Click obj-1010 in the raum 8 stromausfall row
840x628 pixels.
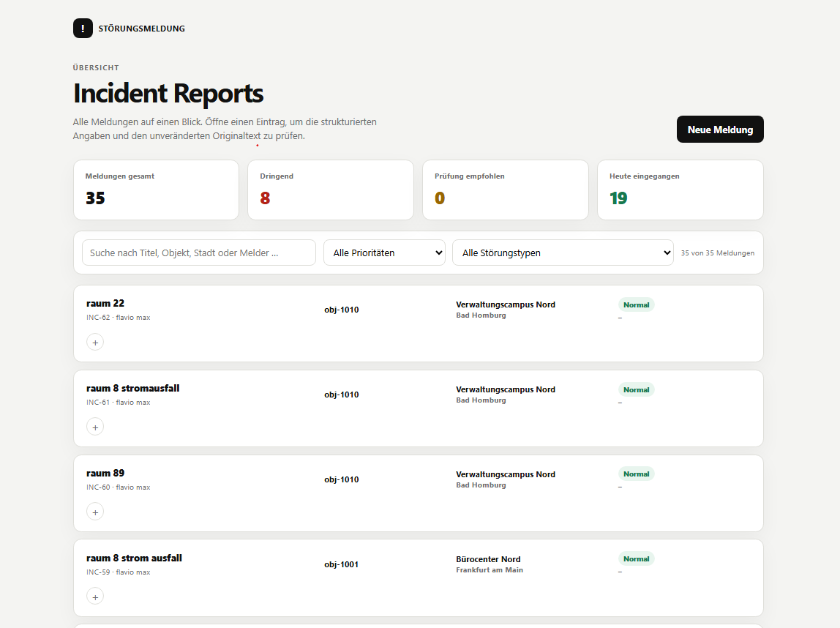coord(341,395)
